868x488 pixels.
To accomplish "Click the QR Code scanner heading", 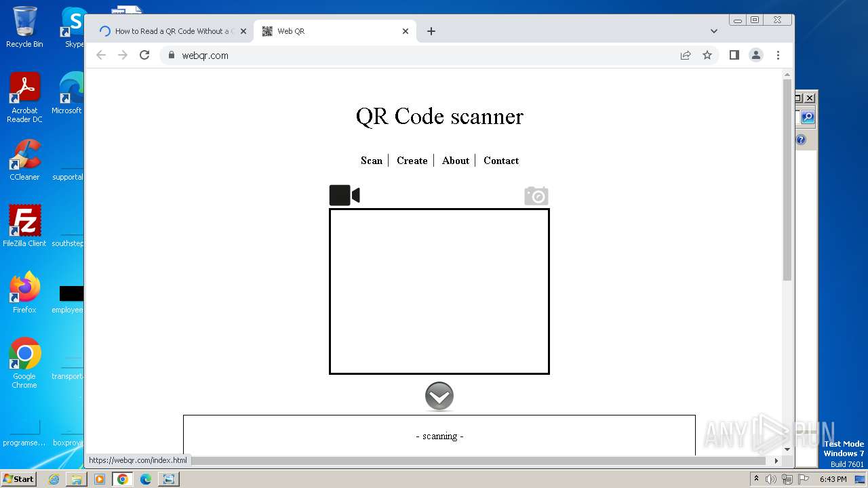I will tap(439, 116).
